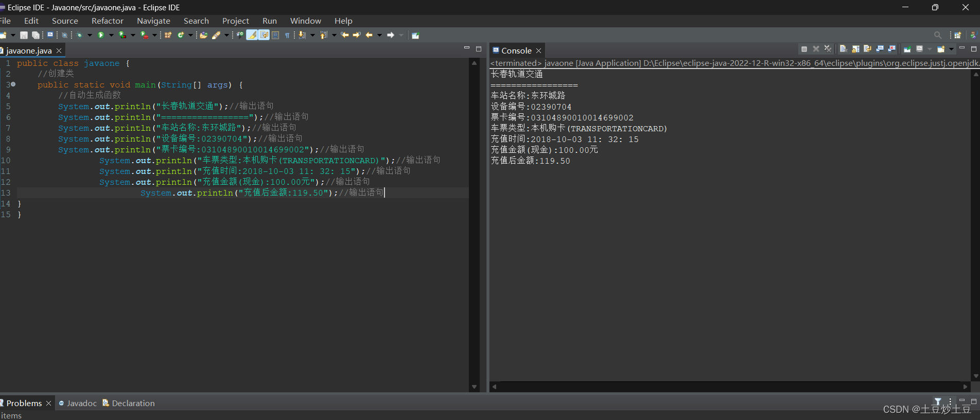
Task: Toggle Word Wrap in the Console
Action: coord(867,49)
